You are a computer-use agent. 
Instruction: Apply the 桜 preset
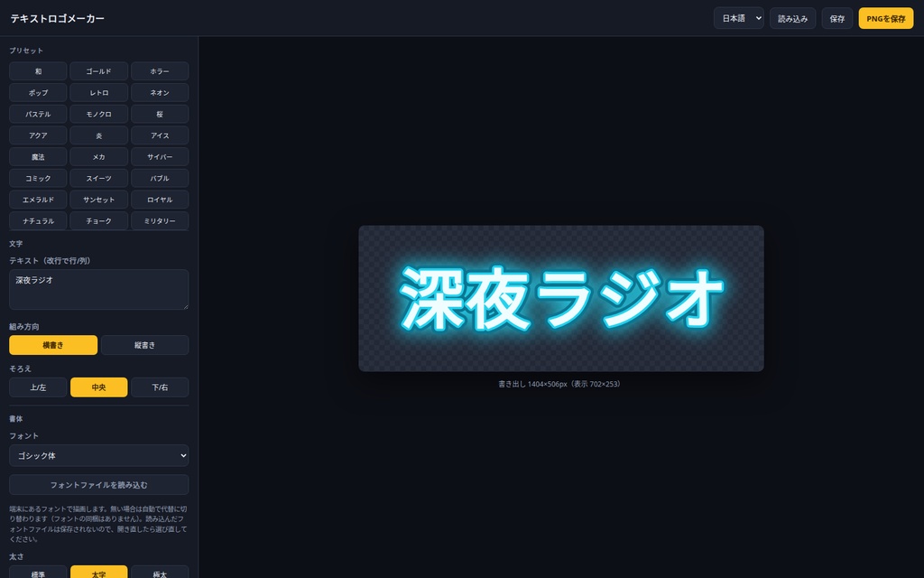tap(160, 114)
